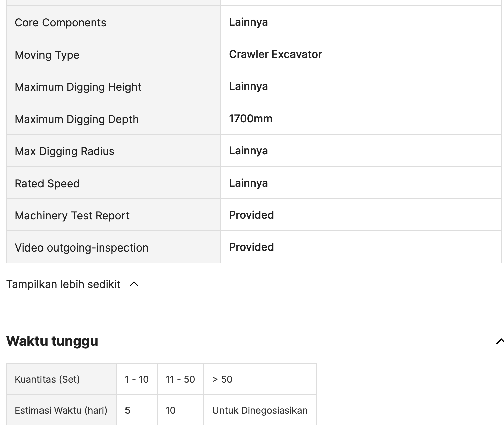
Task: Select the 1 - 10 quantity cell
Action: point(137,379)
